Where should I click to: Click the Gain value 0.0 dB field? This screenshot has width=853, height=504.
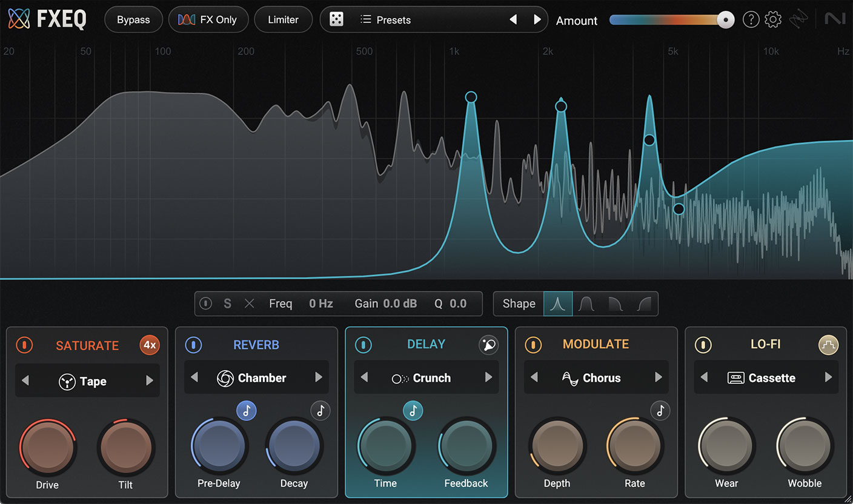[x=400, y=303]
